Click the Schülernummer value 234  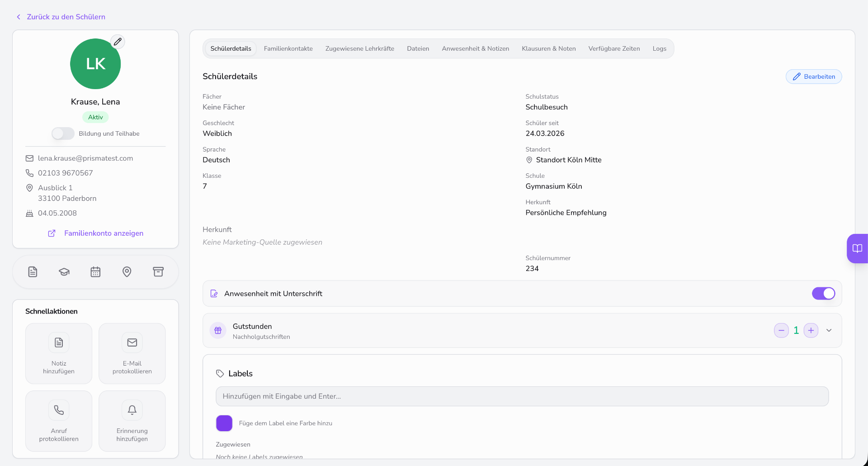tap(532, 269)
